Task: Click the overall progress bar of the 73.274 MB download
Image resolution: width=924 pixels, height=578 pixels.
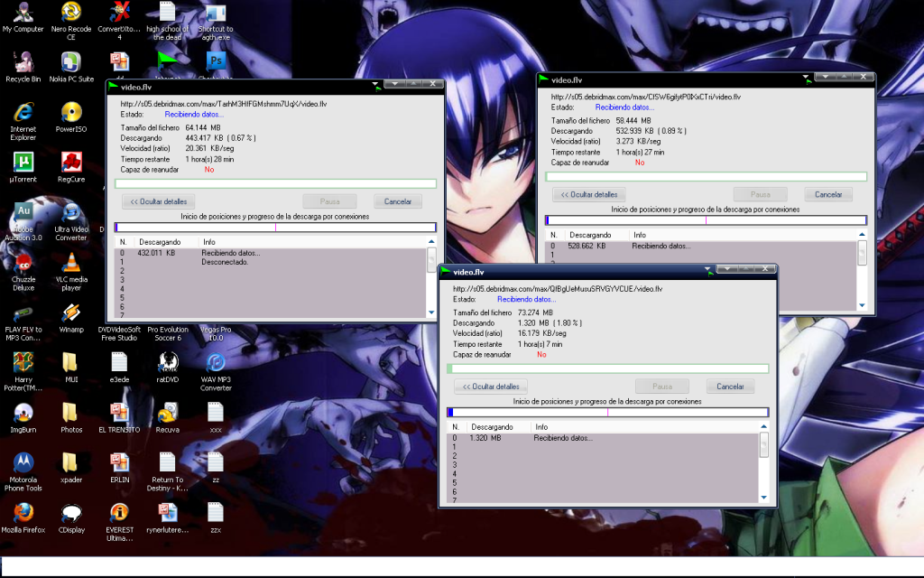Action: [x=608, y=369]
